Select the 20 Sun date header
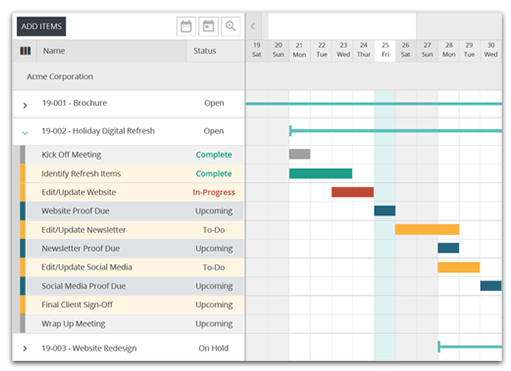 coord(278,50)
